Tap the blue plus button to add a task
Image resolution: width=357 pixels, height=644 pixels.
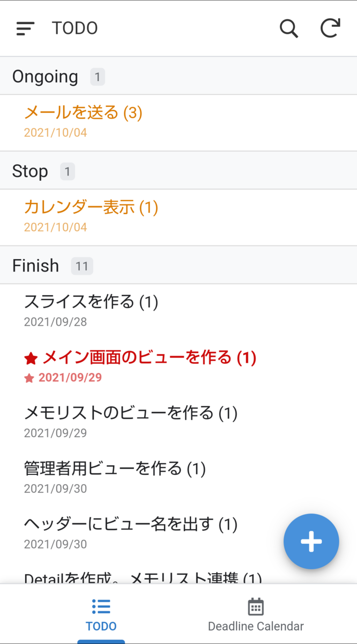click(311, 542)
